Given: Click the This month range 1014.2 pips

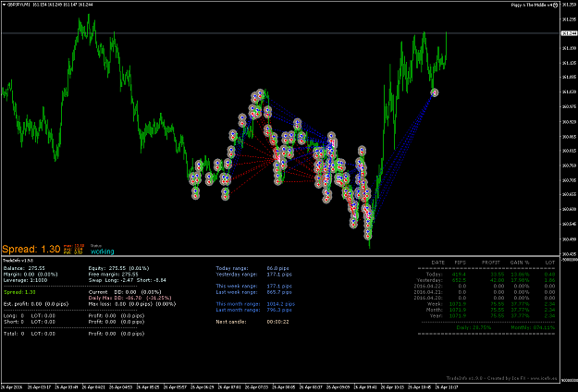Looking at the screenshot, I should (281, 304).
